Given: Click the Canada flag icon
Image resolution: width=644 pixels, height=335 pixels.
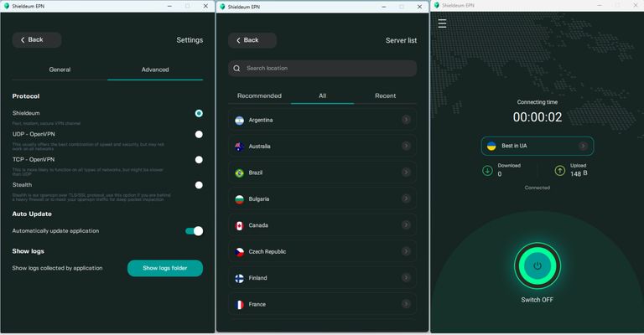Looking at the screenshot, I should click(x=240, y=225).
